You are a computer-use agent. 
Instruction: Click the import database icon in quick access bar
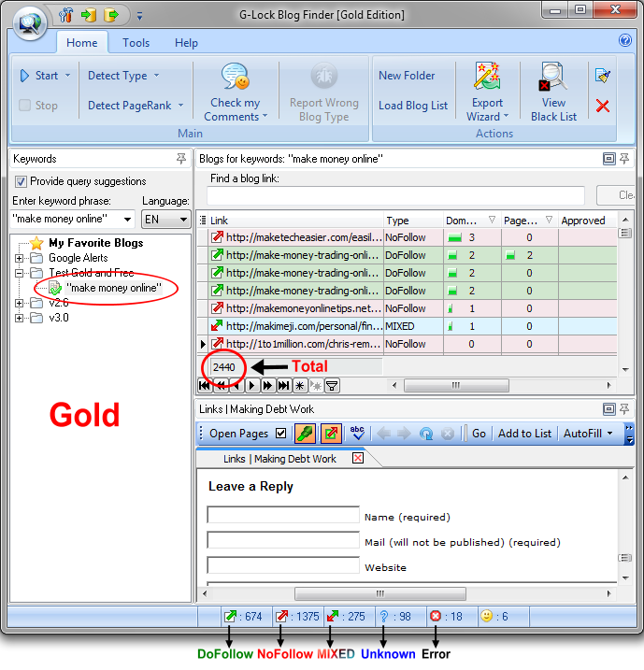pos(89,15)
